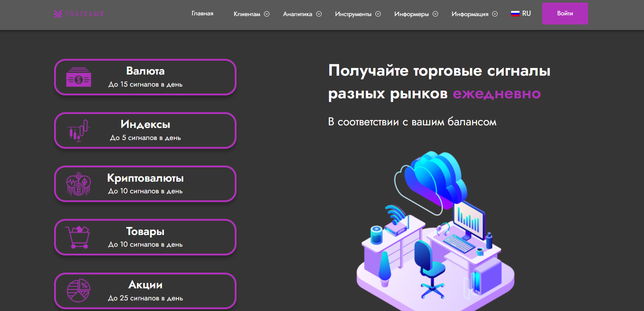Expand the Информеры dropdown chevron
Viewport: 644px width, 311px height.
435,14
